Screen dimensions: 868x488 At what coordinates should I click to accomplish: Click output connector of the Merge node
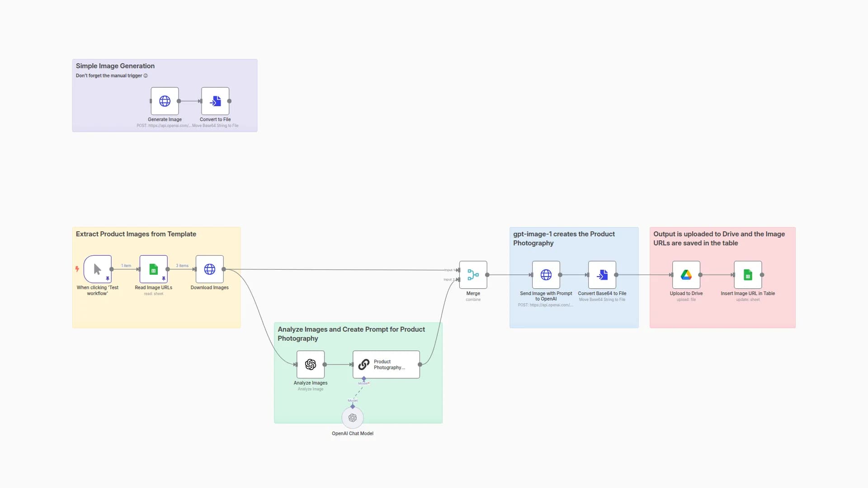pyautogui.click(x=487, y=275)
